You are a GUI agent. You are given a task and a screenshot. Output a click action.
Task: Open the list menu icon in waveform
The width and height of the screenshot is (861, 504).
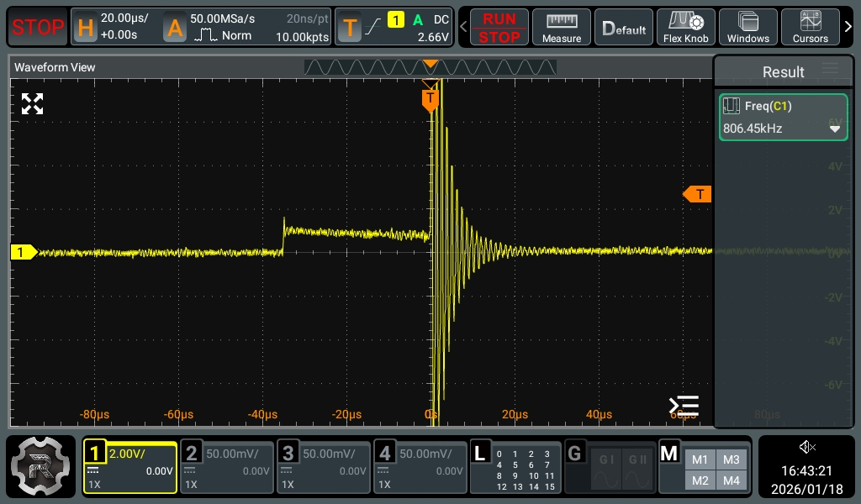click(684, 406)
